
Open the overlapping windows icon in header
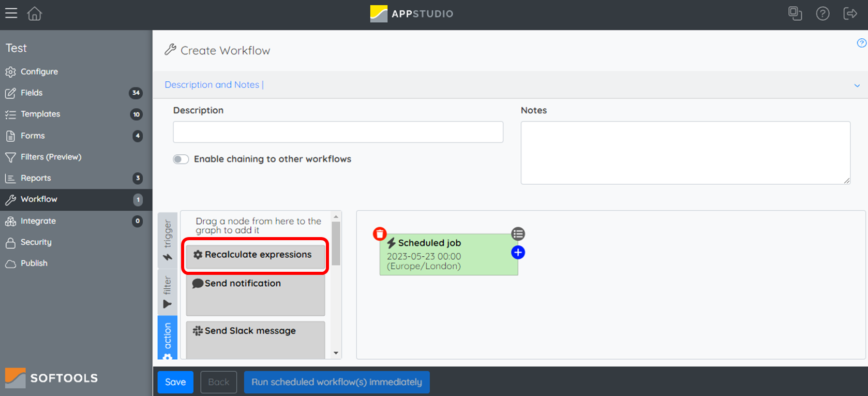(795, 13)
